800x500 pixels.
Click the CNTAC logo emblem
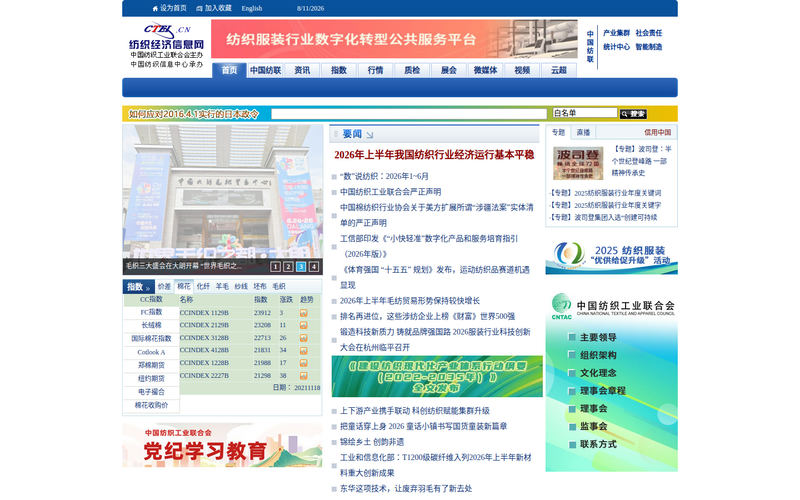(x=561, y=306)
